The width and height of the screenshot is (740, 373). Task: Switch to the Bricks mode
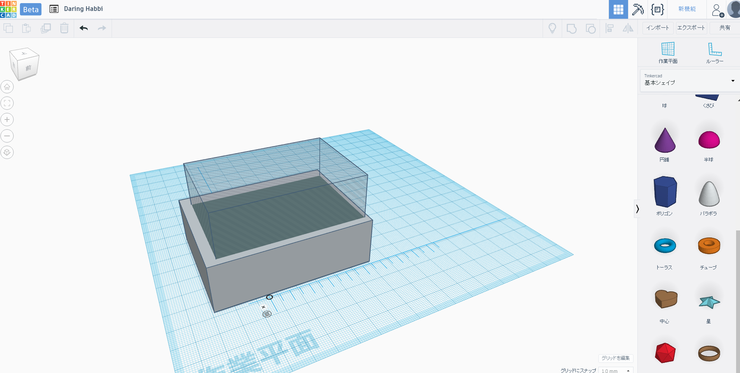(x=656, y=9)
